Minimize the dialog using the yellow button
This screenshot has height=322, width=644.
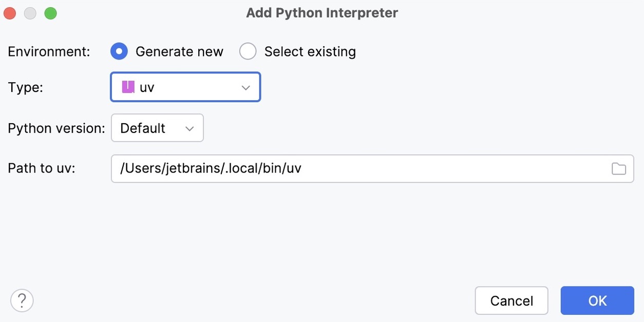(x=30, y=13)
